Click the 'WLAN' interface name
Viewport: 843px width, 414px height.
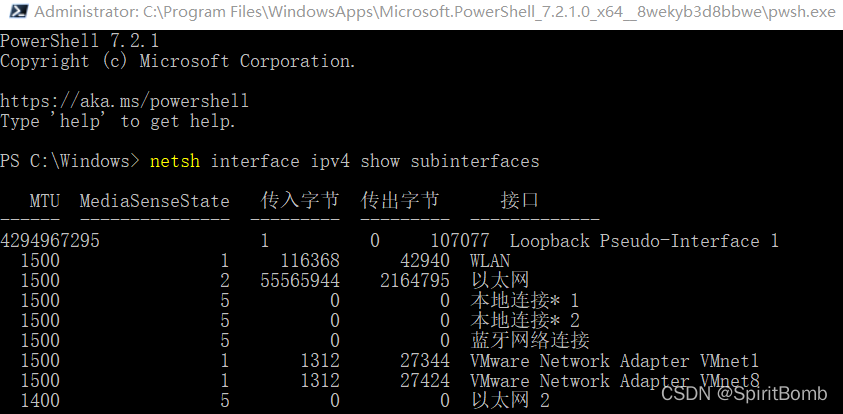click(490, 261)
